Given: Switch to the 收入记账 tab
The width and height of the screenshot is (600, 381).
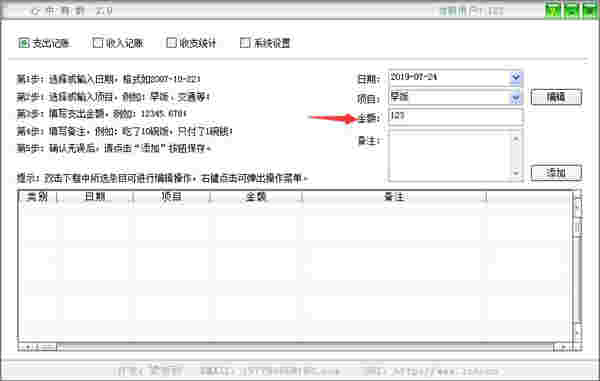Looking at the screenshot, I should (x=118, y=43).
